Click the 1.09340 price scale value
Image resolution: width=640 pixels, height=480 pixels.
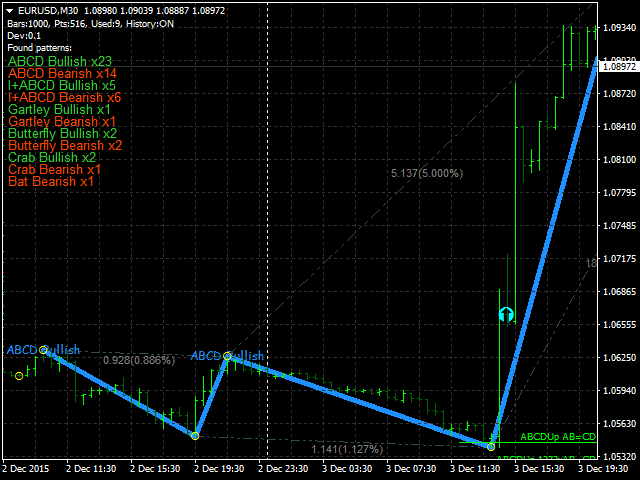(619, 28)
